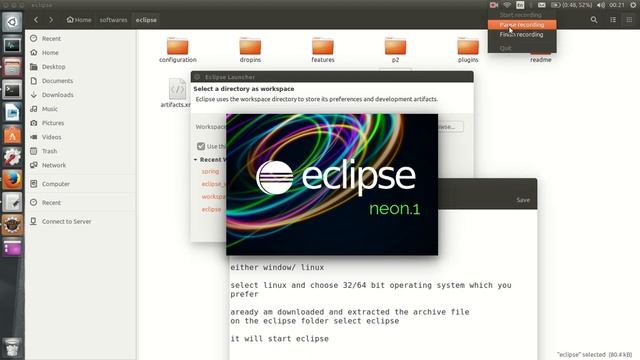The width and height of the screenshot is (640, 360).
Task: Open the dropins folder
Action: pos(250,50)
